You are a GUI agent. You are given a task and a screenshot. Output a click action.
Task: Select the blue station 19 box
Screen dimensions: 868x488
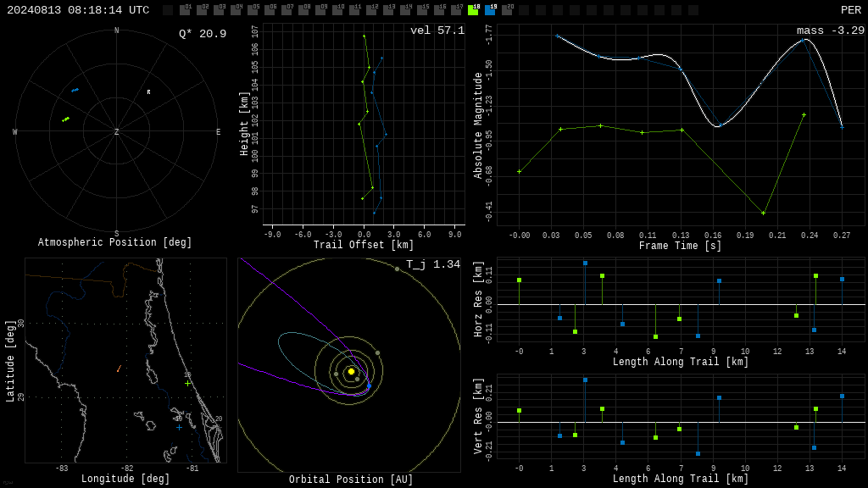[x=490, y=9]
